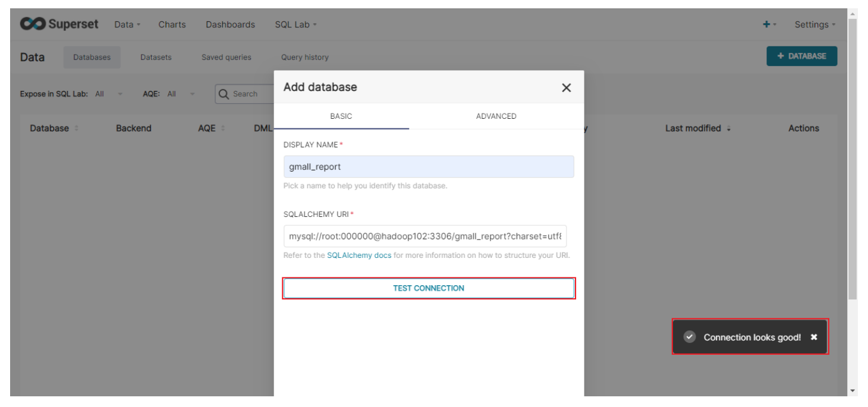Sort by Last modified column
Image resolution: width=868 pixels, height=407 pixels.
[x=698, y=128]
